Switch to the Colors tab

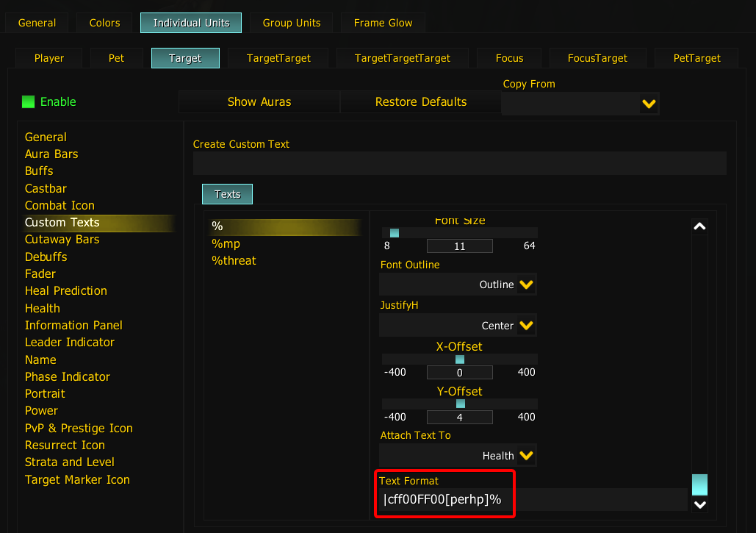point(104,22)
